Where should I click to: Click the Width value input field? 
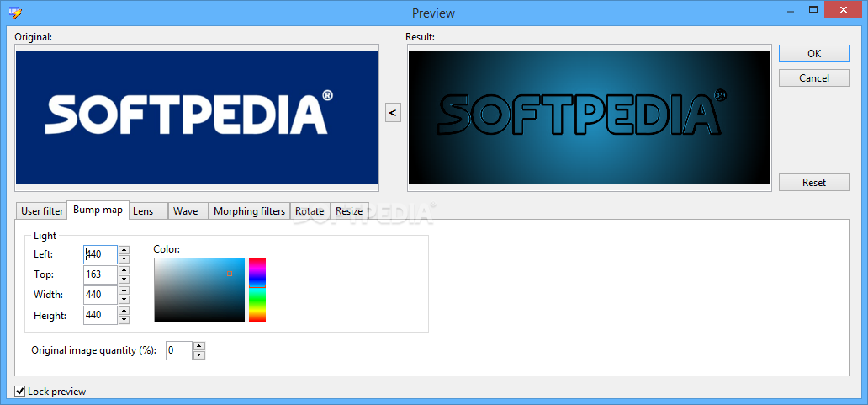coord(100,295)
